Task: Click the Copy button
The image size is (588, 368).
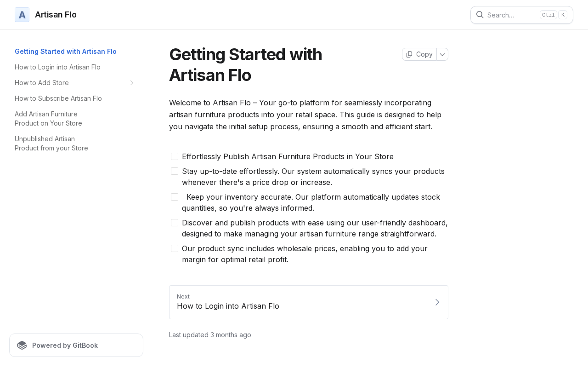Action: click(419, 54)
